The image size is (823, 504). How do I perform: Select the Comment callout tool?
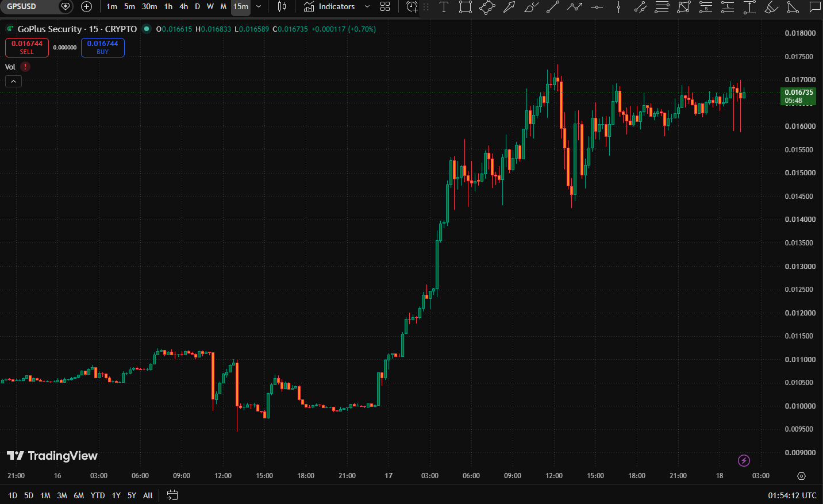click(x=815, y=7)
